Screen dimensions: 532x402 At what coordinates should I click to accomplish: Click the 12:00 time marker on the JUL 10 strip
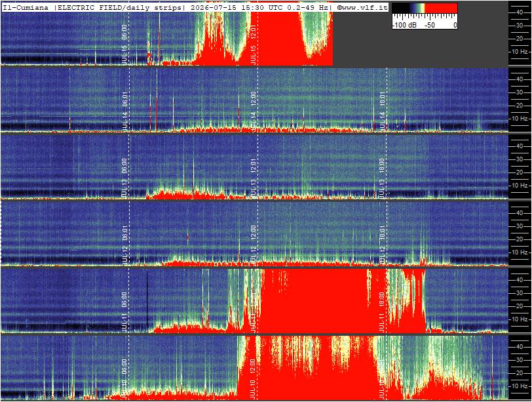click(253, 366)
